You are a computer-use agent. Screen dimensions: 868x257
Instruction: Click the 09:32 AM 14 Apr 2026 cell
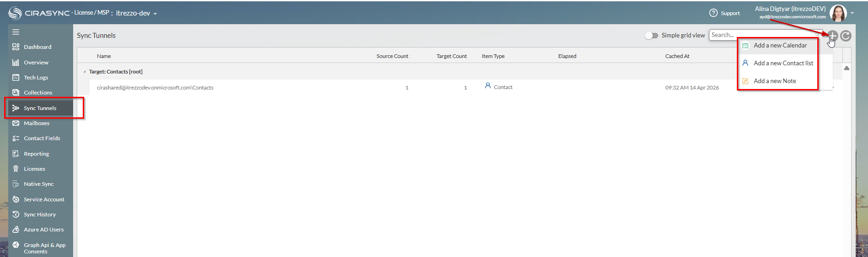pyautogui.click(x=692, y=88)
